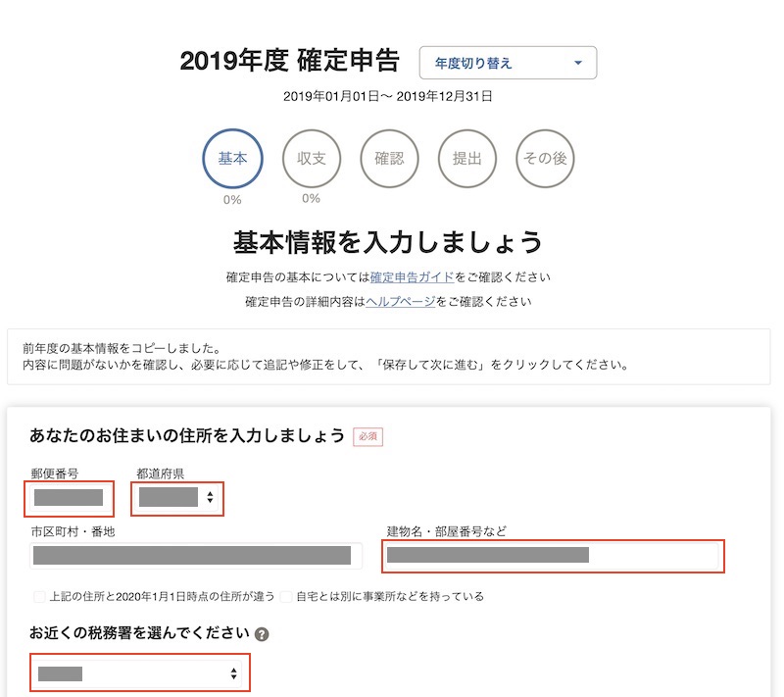Click the 必須 required badge
784x697 pixels.
click(368, 436)
